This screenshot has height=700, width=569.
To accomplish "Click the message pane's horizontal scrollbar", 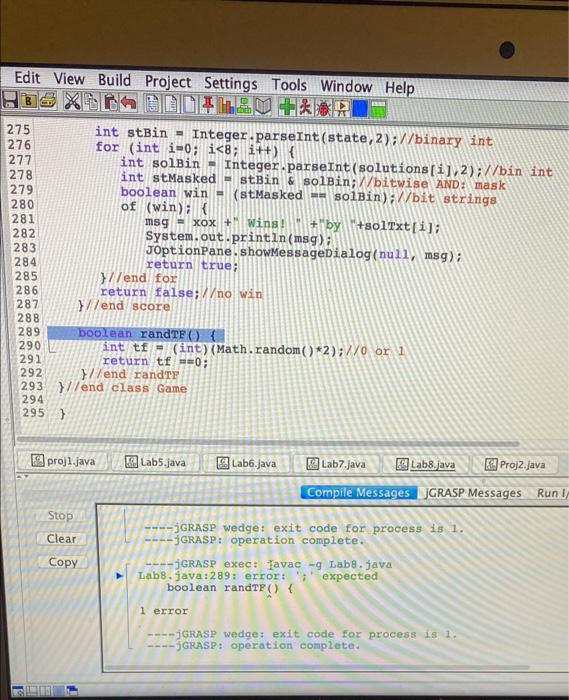I will (317, 667).
